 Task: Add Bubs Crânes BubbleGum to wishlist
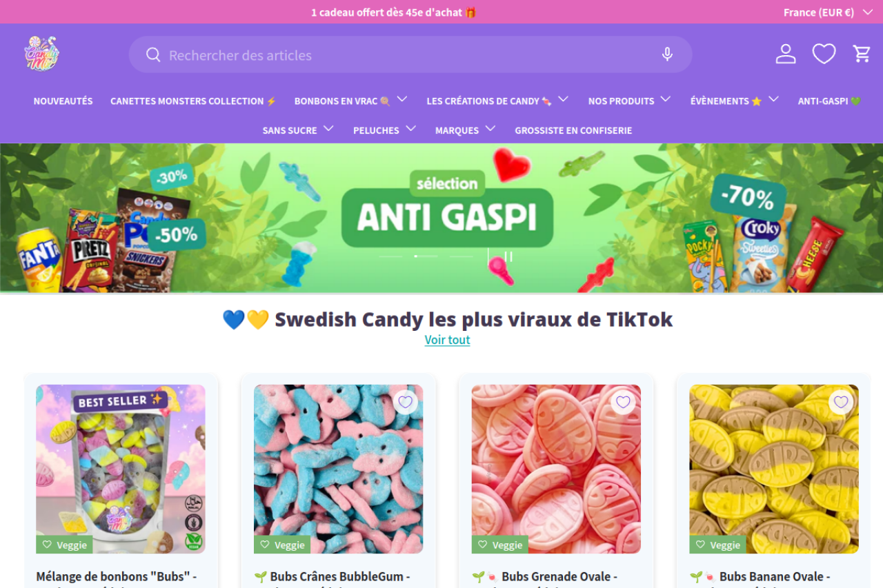(x=405, y=402)
